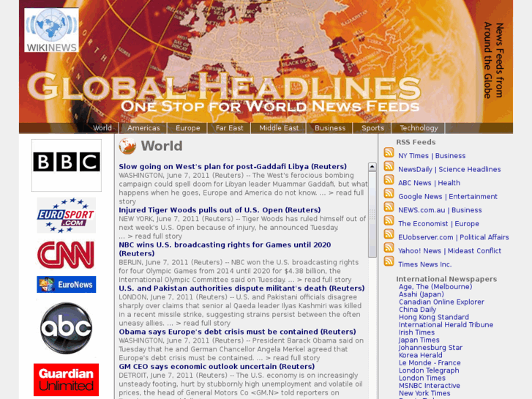The width and height of the screenshot is (532, 399).
Task: Click RSS icon beside Google News Entertainment
Action: pyautogui.click(x=389, y=193)
